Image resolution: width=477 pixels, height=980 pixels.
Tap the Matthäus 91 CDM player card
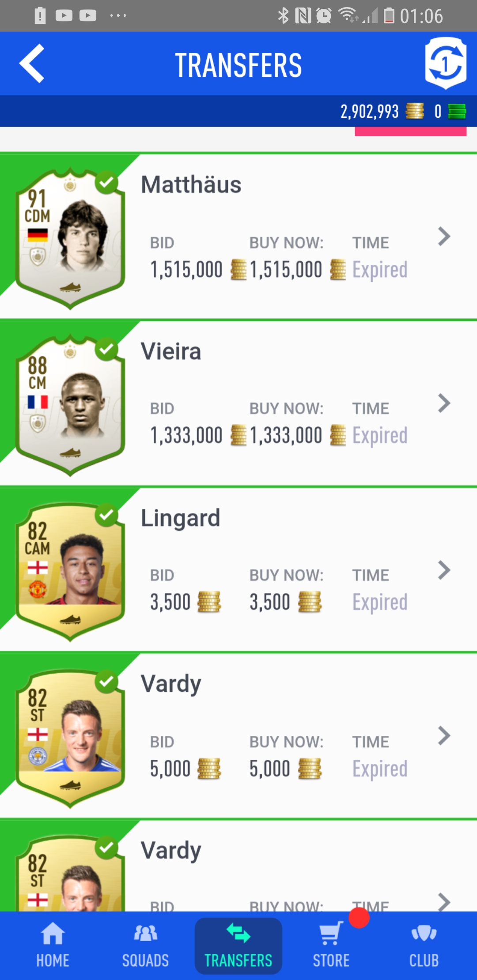point(70,238)
